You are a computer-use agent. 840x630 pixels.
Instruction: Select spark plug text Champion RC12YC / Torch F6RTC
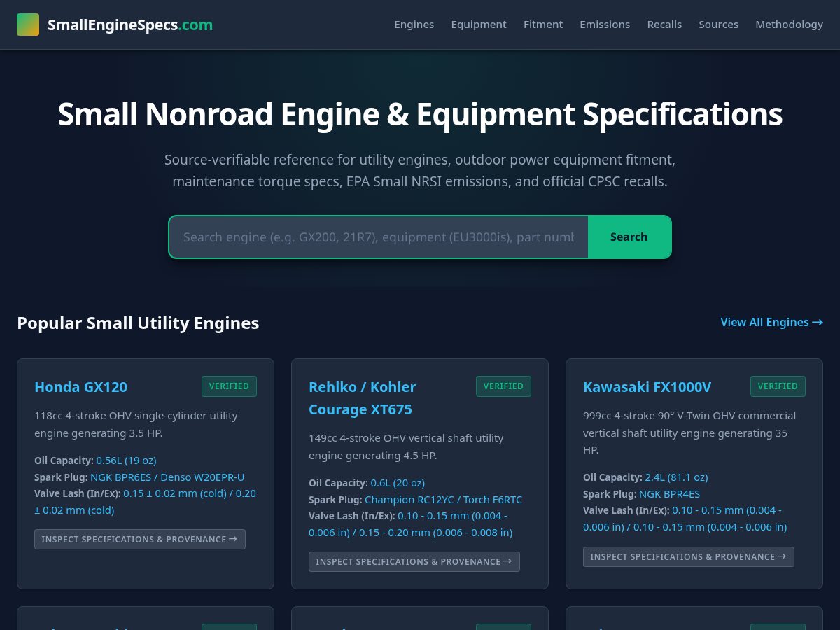[443, 500]
